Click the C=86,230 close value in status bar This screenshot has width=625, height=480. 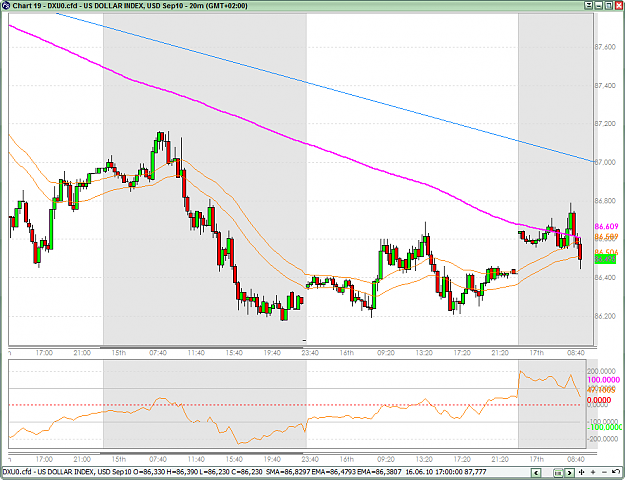click(x=246, y=472)
